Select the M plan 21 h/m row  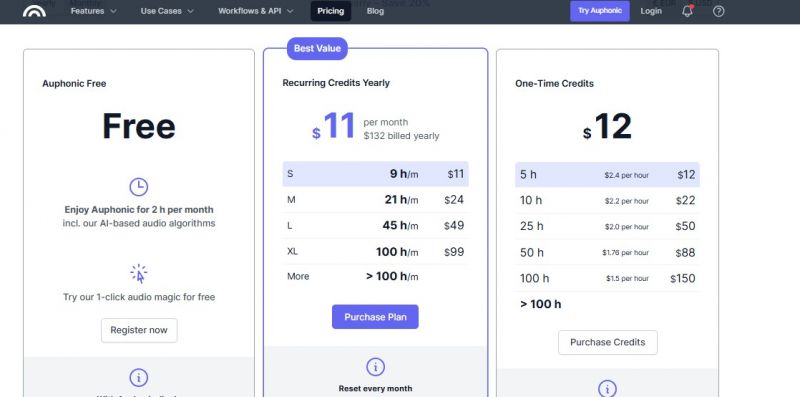[376, 200]
